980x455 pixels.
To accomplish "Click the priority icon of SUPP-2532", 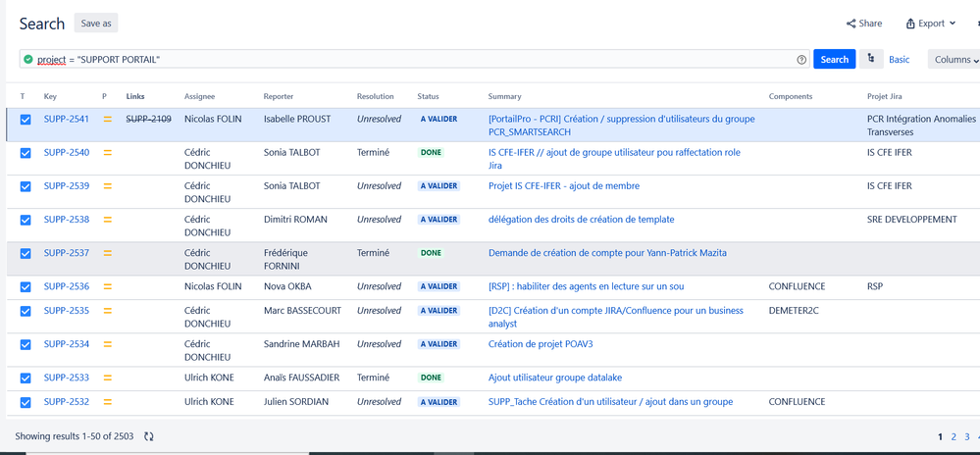I will coord(108,402).
